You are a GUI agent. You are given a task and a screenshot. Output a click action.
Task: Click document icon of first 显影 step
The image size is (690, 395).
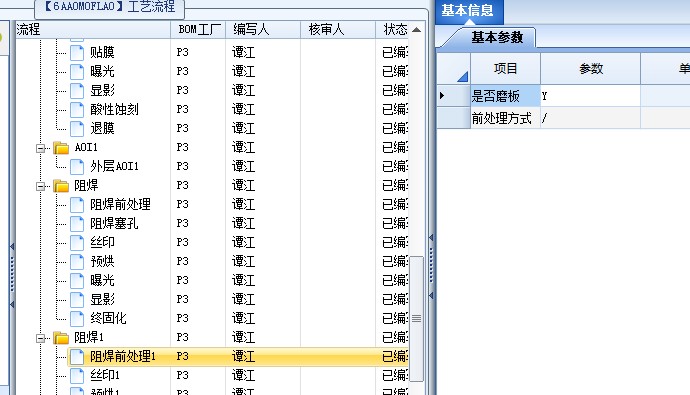[77, 90]
